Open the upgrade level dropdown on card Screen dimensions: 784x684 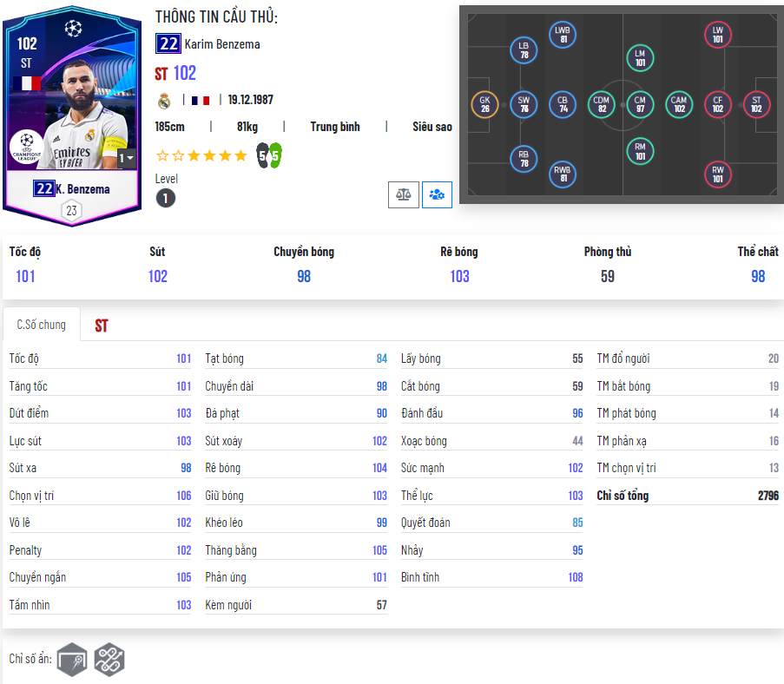tap(126, 158)
